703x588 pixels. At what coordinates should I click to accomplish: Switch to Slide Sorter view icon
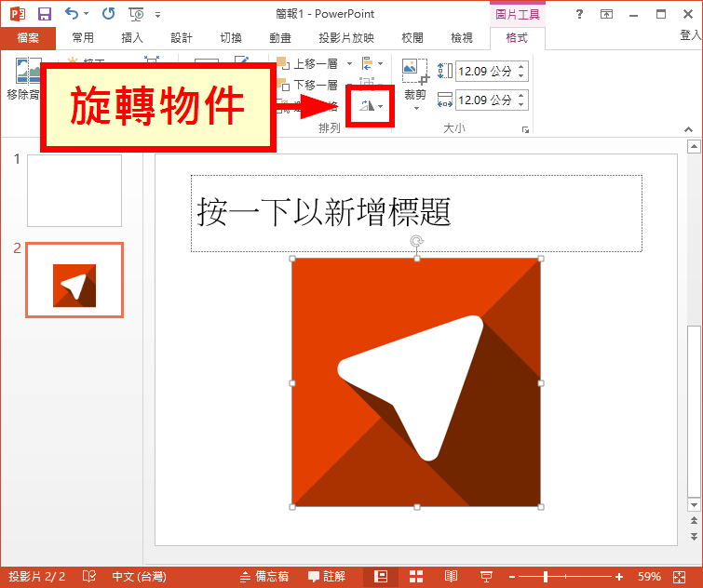[416, 576]
